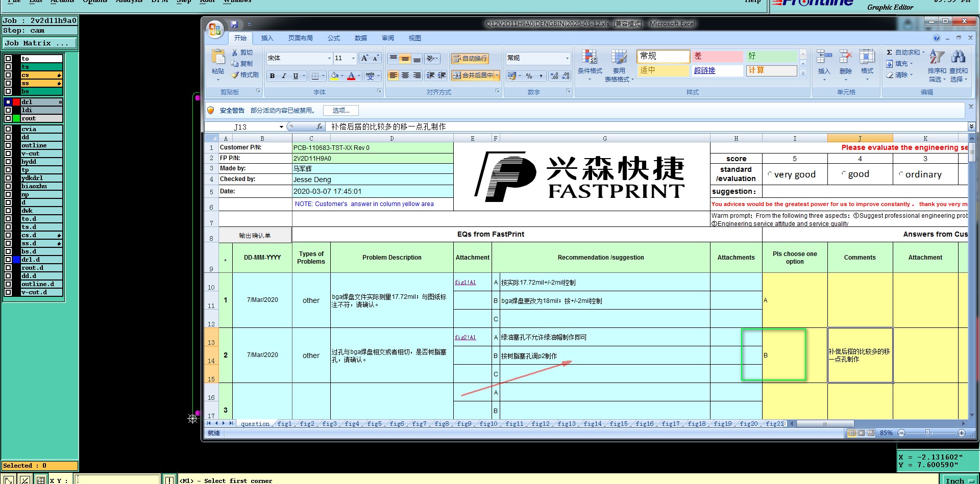980x484 pixels.
Task: Click the percent style icon
Action: tap(529, 76)
